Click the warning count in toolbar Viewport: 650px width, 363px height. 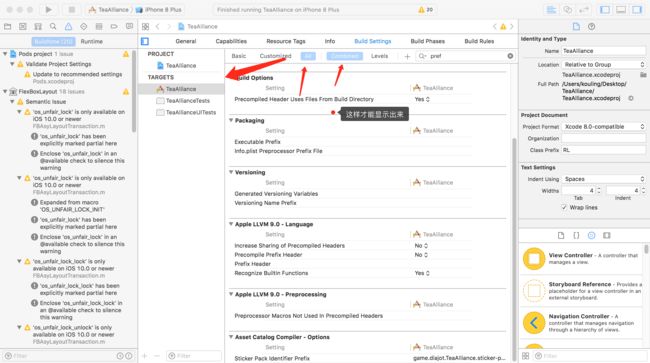click(x=426, y=10)
